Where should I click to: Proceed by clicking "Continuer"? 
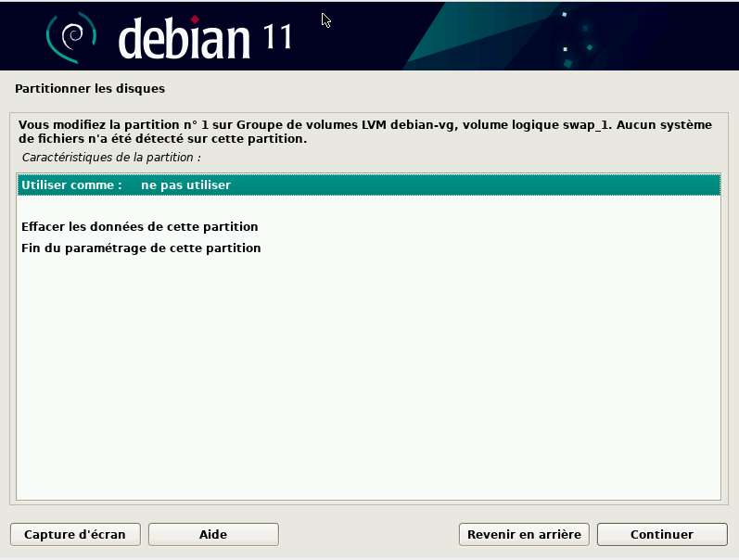point(661,534)
